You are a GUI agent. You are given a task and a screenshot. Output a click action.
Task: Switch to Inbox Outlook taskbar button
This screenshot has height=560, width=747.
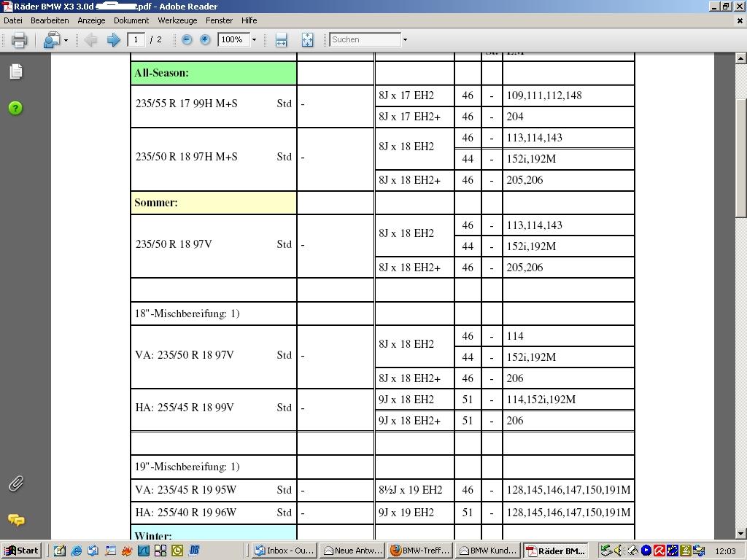(284, 551)
